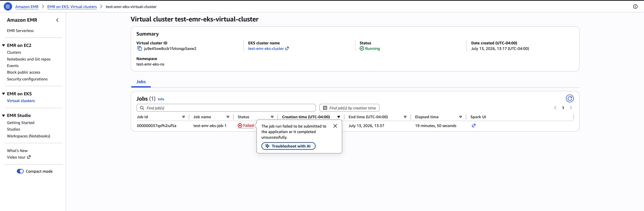
Task: Copy the Virtual cluster ID
Action: pyautogui.click(x=140, y=49)
